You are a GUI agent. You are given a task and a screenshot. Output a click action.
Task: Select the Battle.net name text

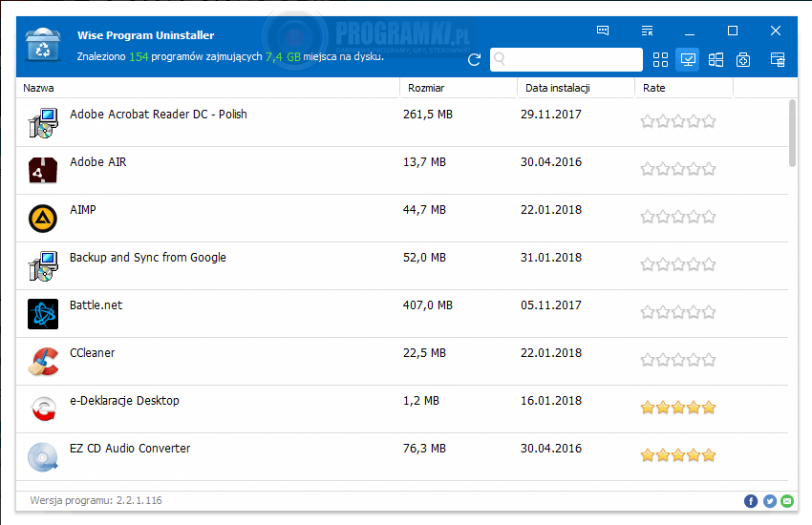[96, 305]
